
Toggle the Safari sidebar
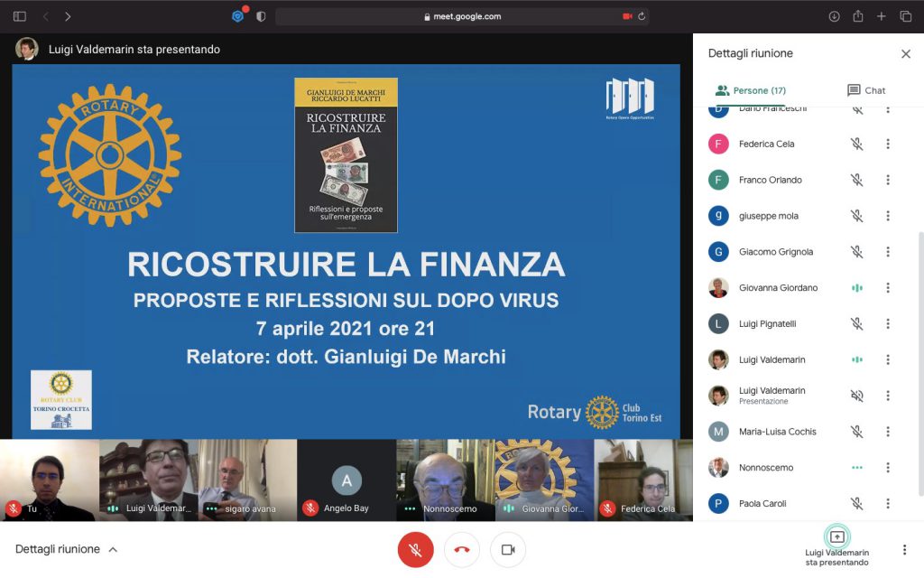20,16
